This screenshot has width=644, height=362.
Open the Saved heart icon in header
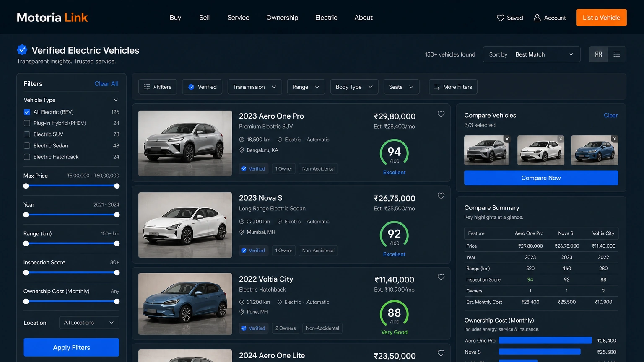coord(501,18)
